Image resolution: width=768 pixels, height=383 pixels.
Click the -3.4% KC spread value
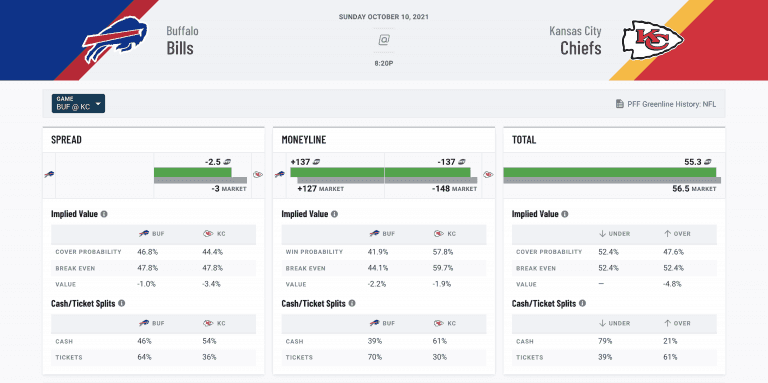tap(212, 284)
